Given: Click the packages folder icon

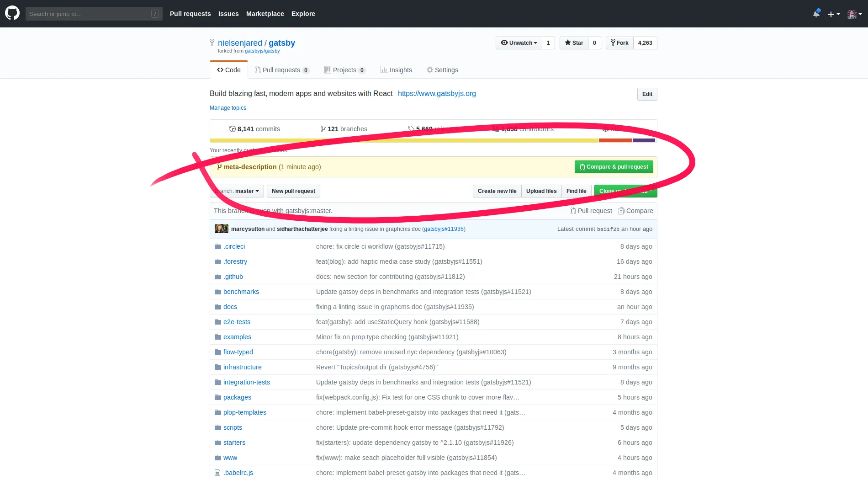Looking at the screenshot, I should pyautogui.click(x=218, y=397).
